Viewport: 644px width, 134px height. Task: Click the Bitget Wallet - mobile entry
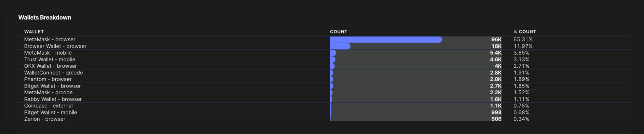pos(51,112)
